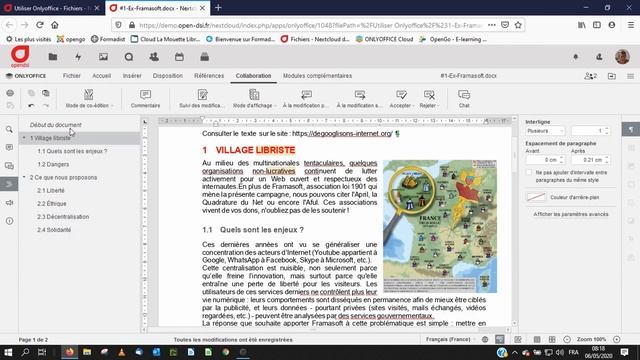Screen dimensions: 640x360
Task: Click the zoom in plus button
Action: [x=617, y=339]
